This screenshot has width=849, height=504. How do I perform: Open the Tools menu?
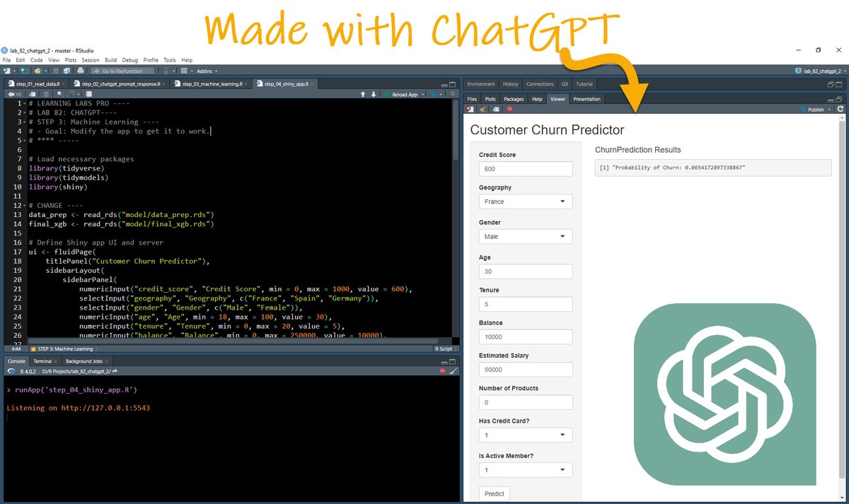pyautogui.click(x=169, y=60)
